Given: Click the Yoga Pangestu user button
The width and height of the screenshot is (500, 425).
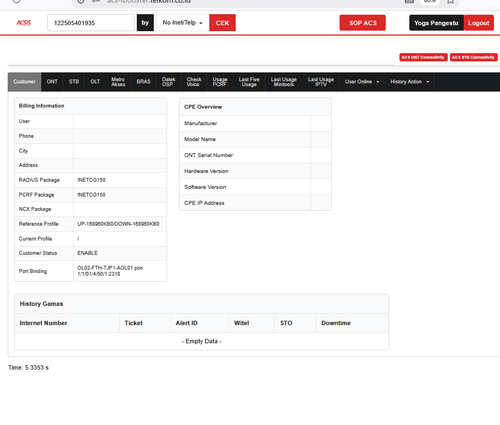Looking at the screenshot, I should 436,23.
